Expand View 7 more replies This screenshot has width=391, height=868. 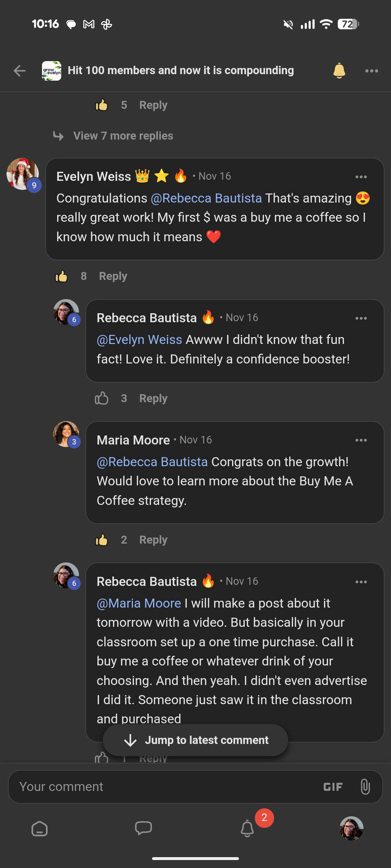[123, 136]
